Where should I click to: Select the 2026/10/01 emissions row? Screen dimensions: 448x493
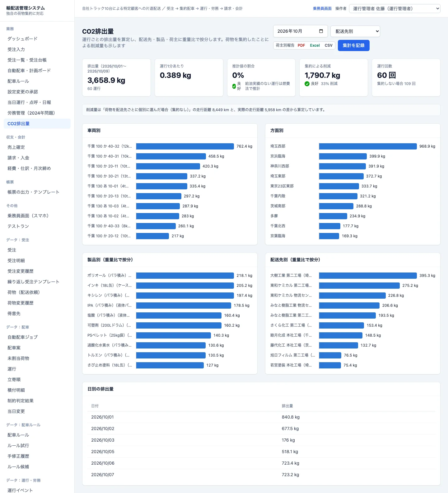[261, 417]
